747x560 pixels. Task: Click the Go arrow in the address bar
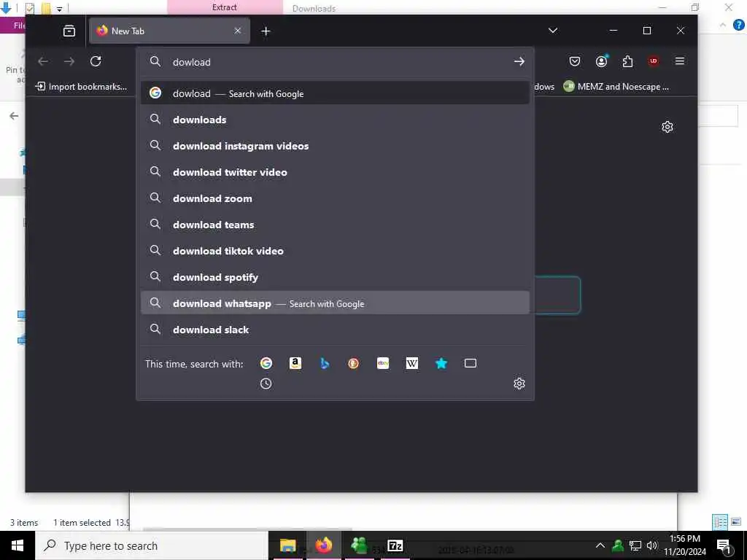coord(519,61)
